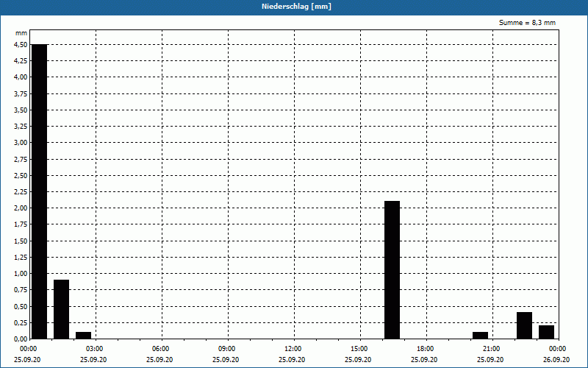The height and width of the screenshot is (368, 588).
Task: Click the y-axis label "0,75"
Action: [x=21, y=290]
